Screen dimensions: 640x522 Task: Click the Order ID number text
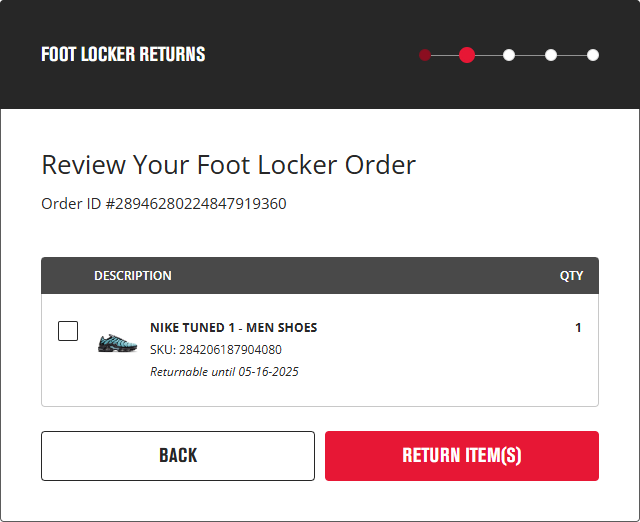coord(164,204)
